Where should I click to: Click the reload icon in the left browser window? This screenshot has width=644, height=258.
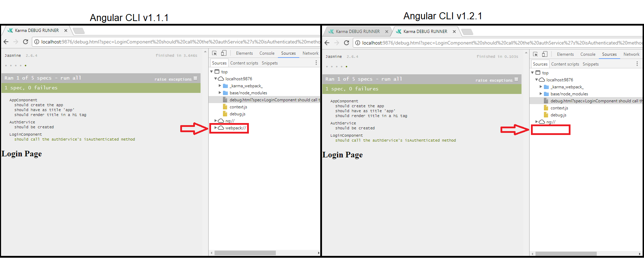tap(26, 42)
